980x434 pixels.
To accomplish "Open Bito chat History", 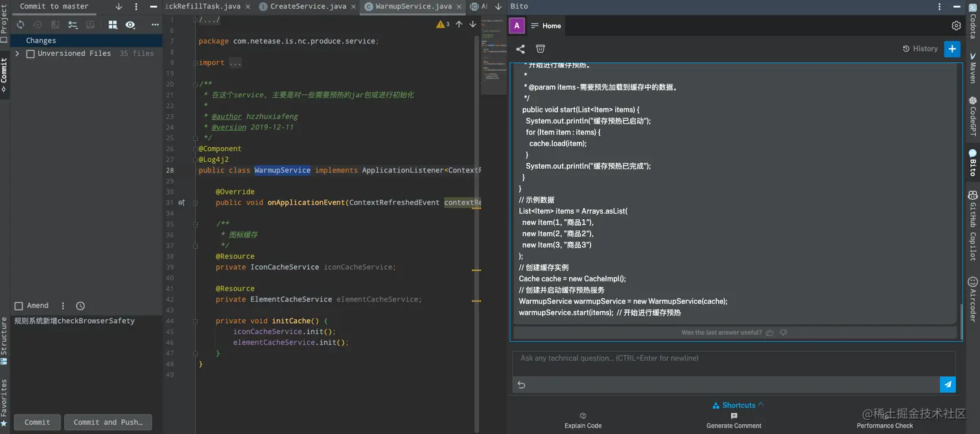I will coord(920,49).
